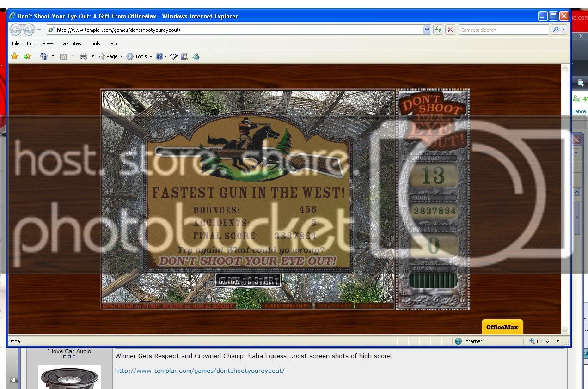The width and height of the screenshot is (588, 389).
Task: Print the page with printer icon
Action: click(x=84, y=56)
